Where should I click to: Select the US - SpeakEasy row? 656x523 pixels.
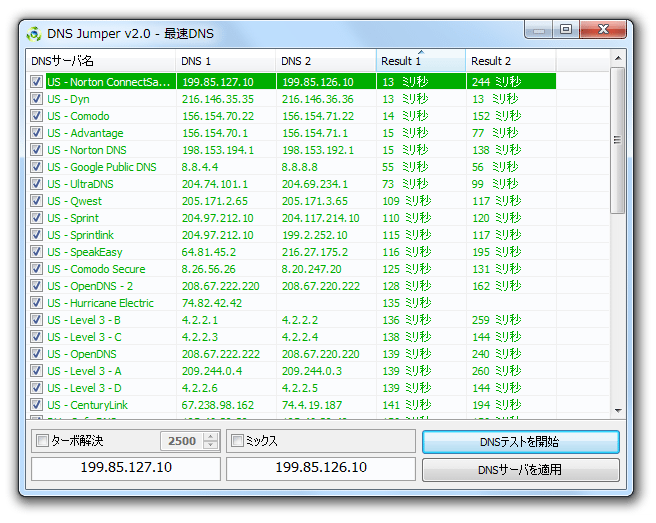[291, 252]
